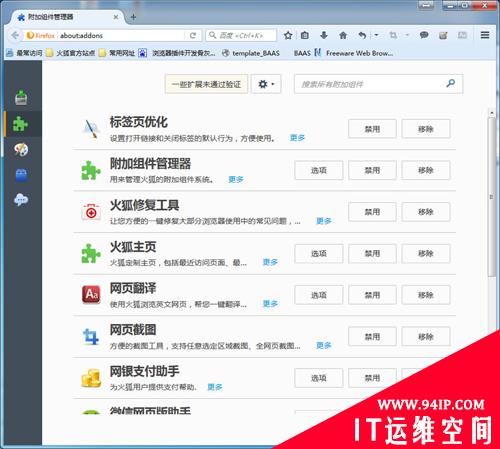Viewport: 500px width, 449px height.
Task: Open the Get Add-ons sidebar category
Action: [x=21, y=98]
